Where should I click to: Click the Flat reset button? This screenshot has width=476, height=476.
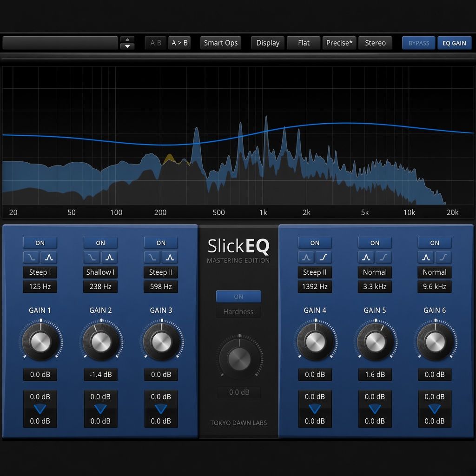pyautogui.click(x=304, y=43)
